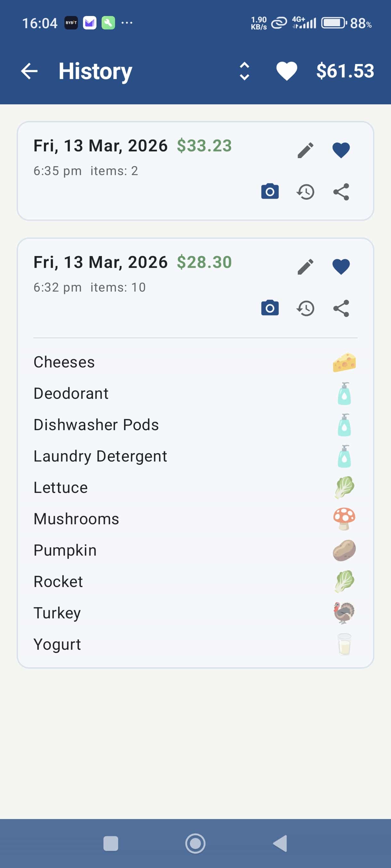Open camera for the 6:32 pm trip
The image size is (391, 868).
pos(270,308)
